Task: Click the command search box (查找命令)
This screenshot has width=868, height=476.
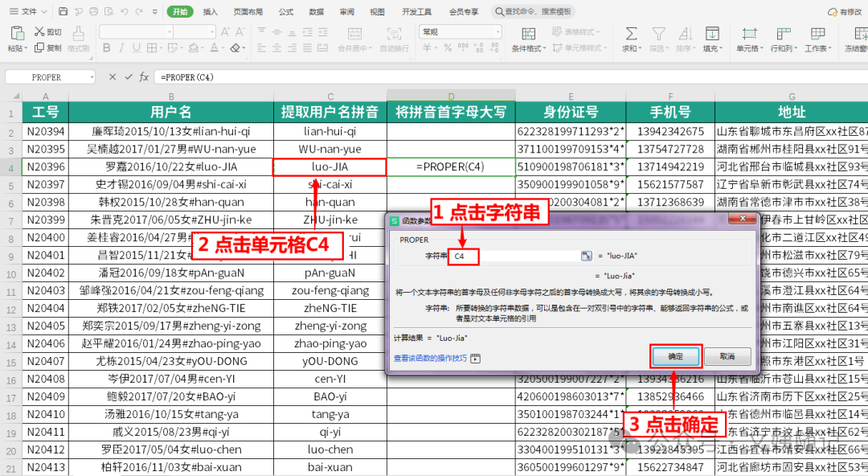Action: (x=534, y=11)
